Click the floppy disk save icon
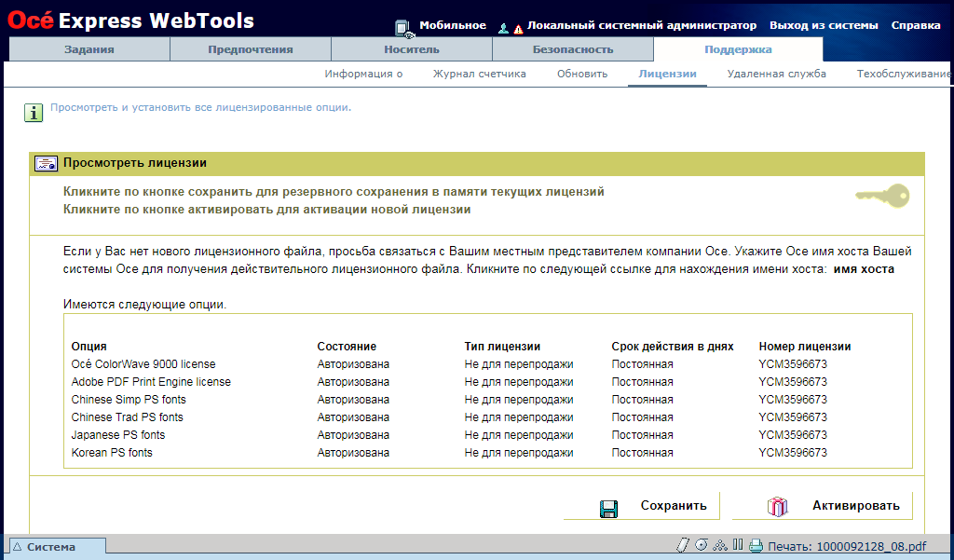 click(608, 509)
